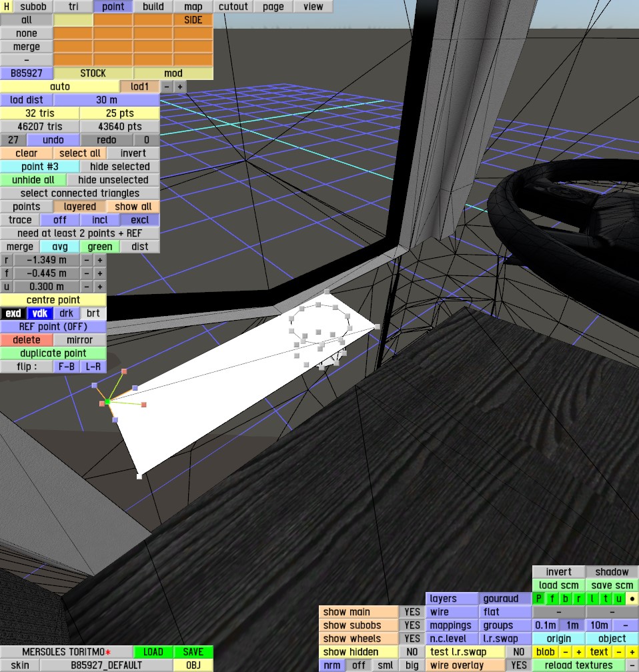Invert the point selection
Screen dimensions: 639x672
(133, 153)
